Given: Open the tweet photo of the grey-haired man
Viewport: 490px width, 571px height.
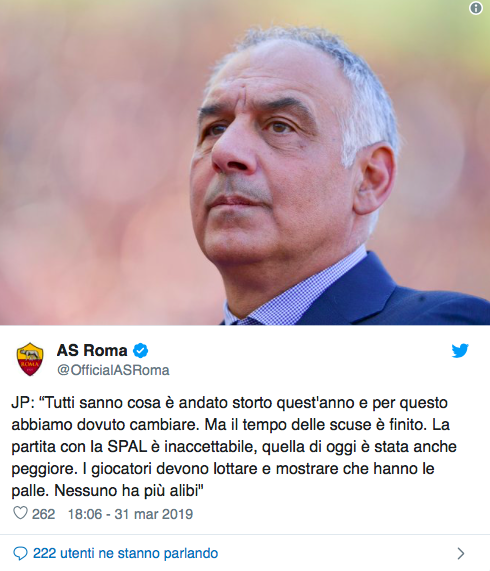Looking at the screenshot, I should (245, 162).
